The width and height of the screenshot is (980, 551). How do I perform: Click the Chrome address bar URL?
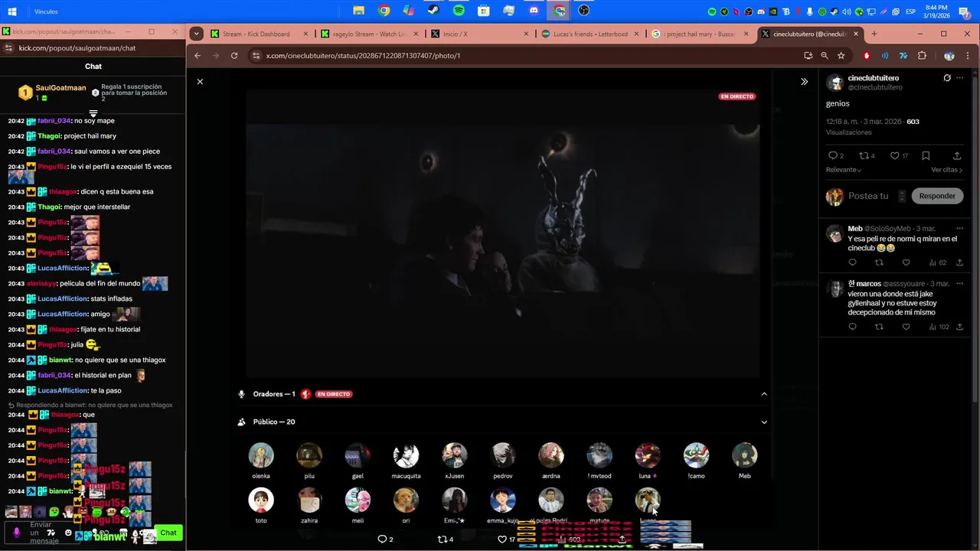pyautogui.click(x=363, y=56)
